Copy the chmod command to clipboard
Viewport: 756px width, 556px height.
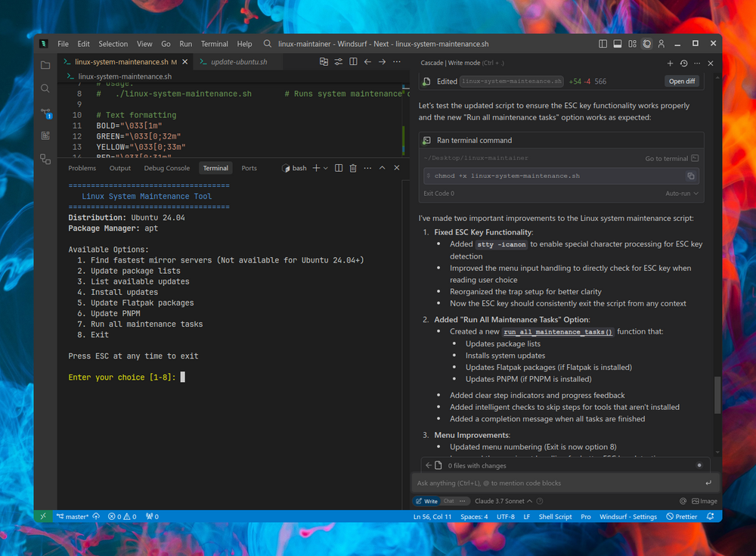690,175
